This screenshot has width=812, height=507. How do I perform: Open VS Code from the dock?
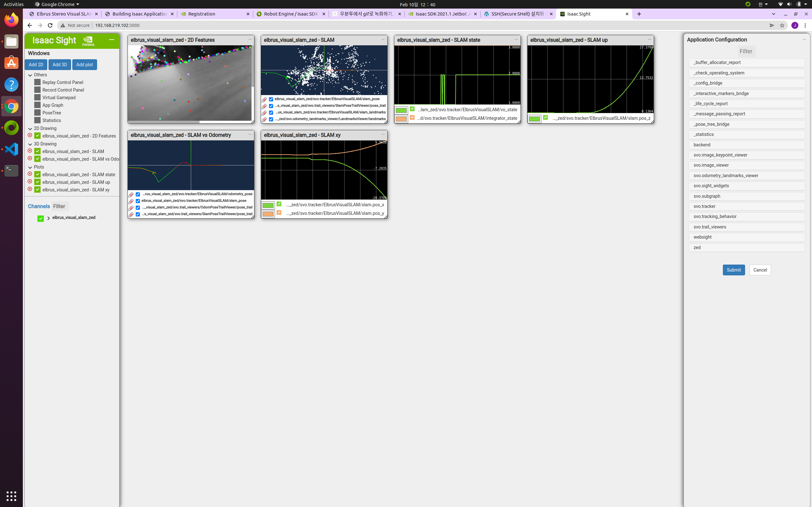pos(11,149)
